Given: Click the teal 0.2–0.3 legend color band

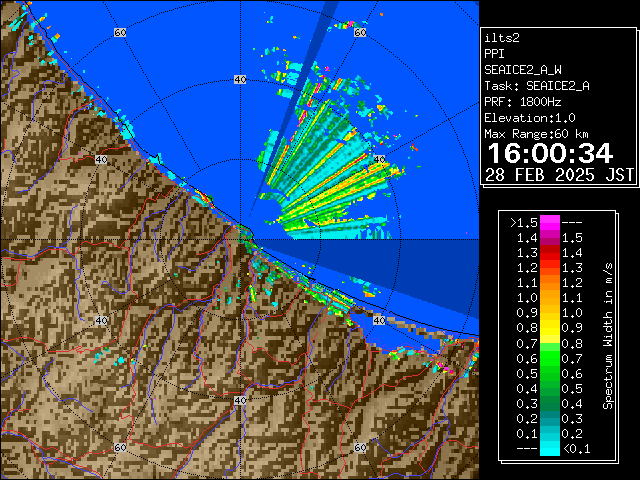Looking at the screenshot, I should [x=550, y=418].
